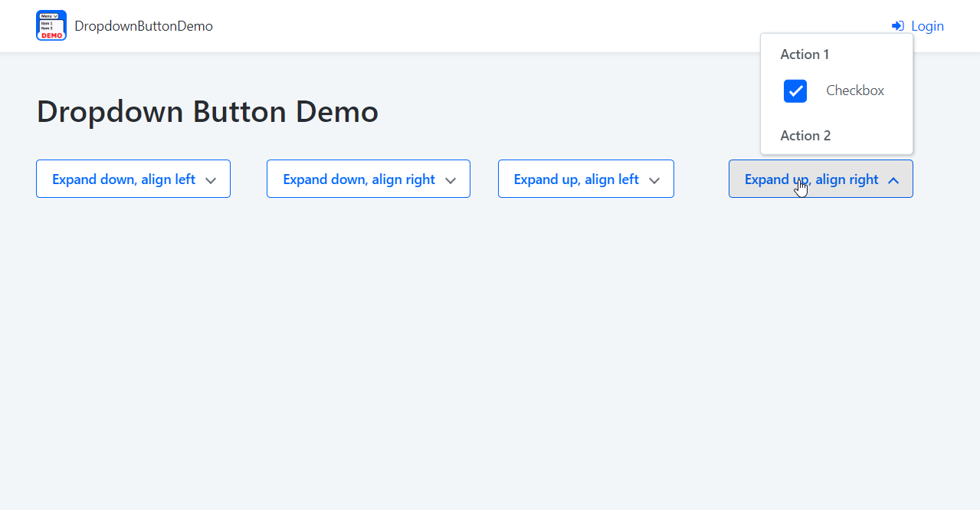Click the Checkbox label text
The width and height of the screenshot is (980, 510).
pyautogui.click(x=854, y=90)
